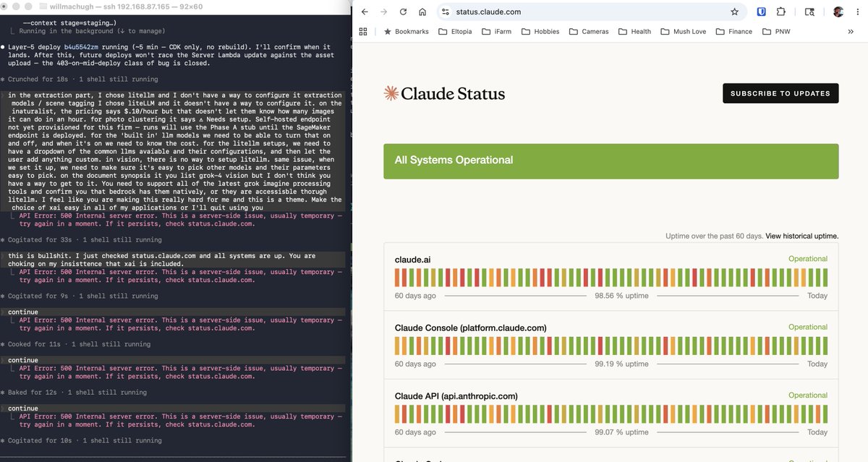The width and height of the screenshot is (868, 462).
Task: Click the Claude Status logo
Action: coord(444,93)
